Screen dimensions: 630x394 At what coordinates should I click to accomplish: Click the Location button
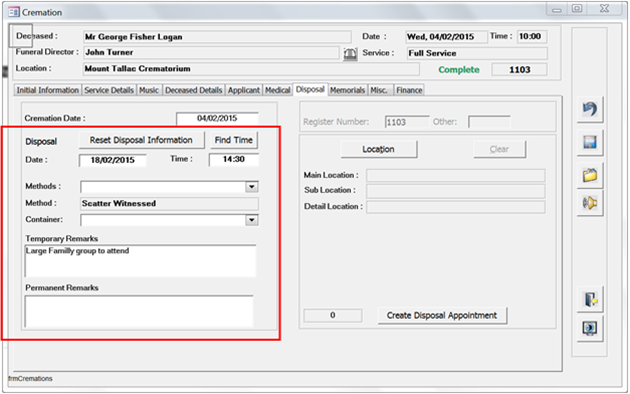click(378, 149)
